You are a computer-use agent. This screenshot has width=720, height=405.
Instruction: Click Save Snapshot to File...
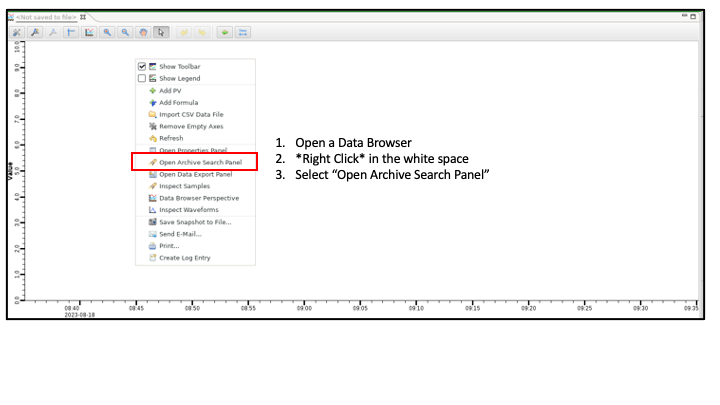[x=194, y=222]
